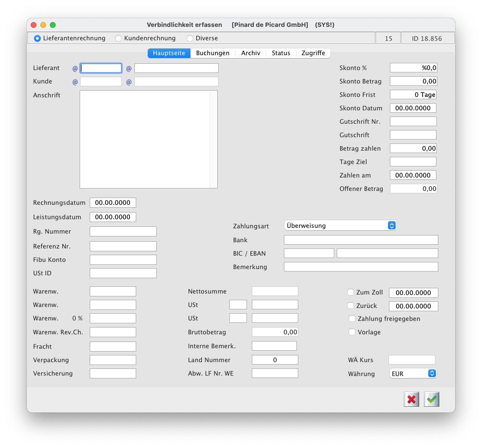Click second @ icon in Kunde row
482x448 pixels.
(x=129, y=82)
